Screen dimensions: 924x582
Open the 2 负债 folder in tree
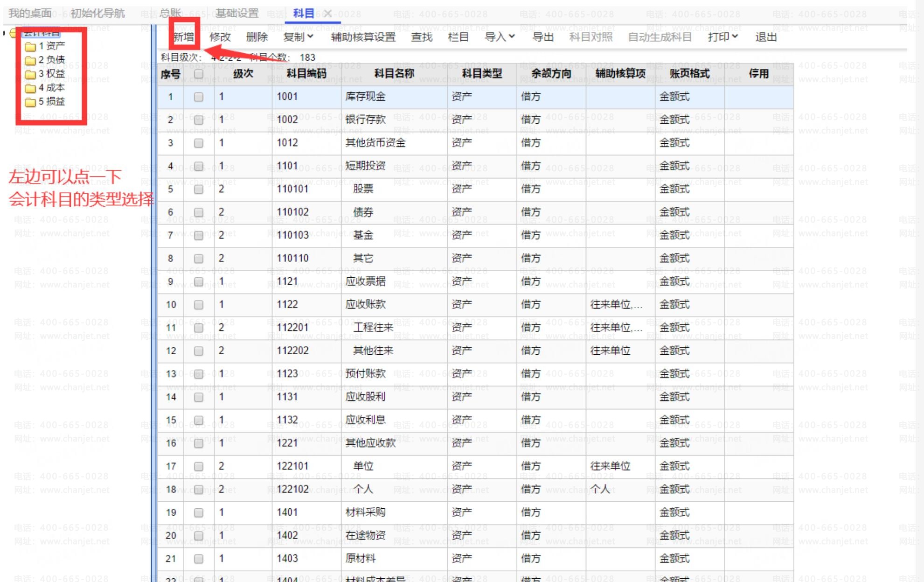coord(51,60)
